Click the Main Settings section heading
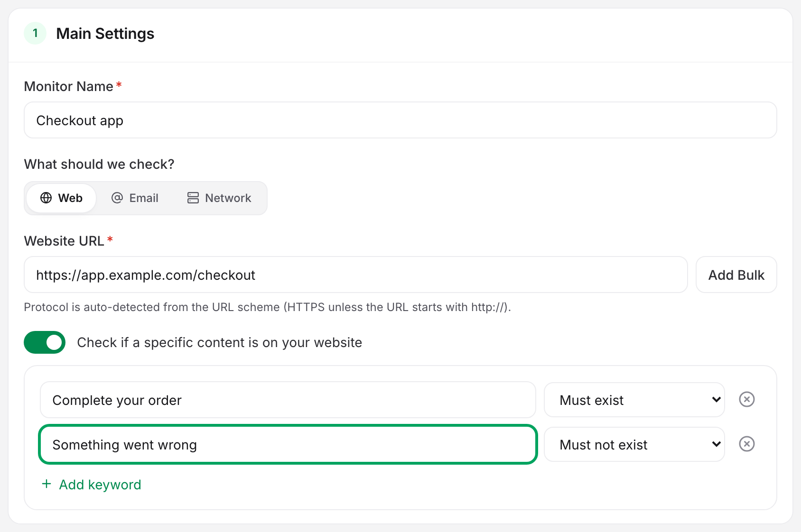The height and width of the screenshot is (532, 801). tap(105, 34)
